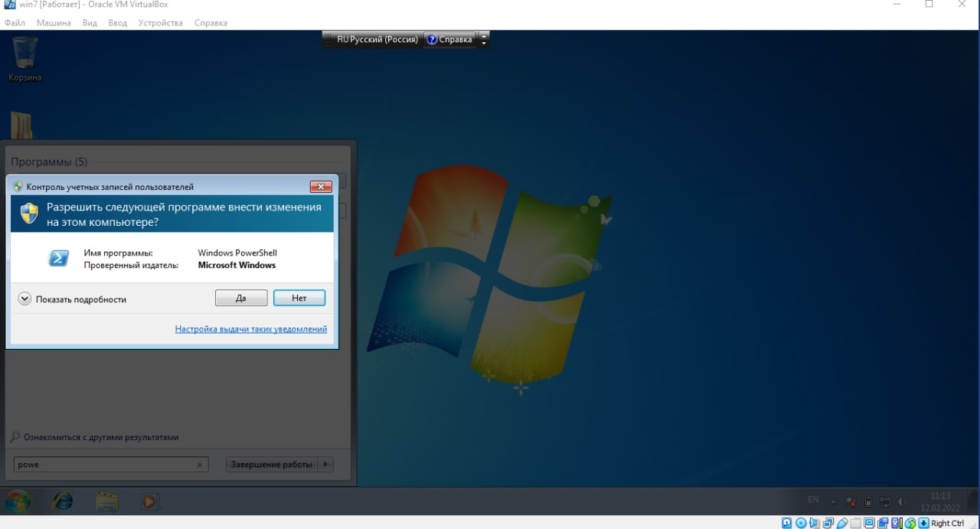Click the shared folders status icon
This screenshot has width=980, height=529.
[856, 523]
